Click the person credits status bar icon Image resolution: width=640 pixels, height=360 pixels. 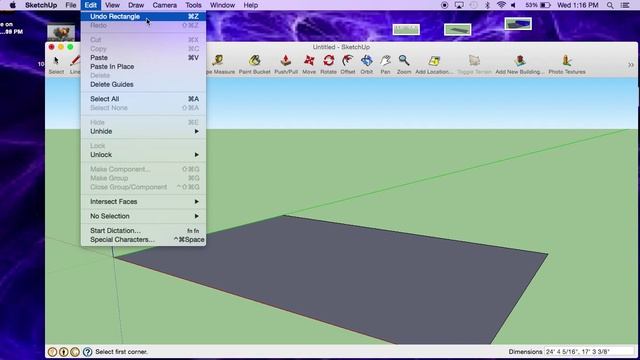click(x=64, y=351)
